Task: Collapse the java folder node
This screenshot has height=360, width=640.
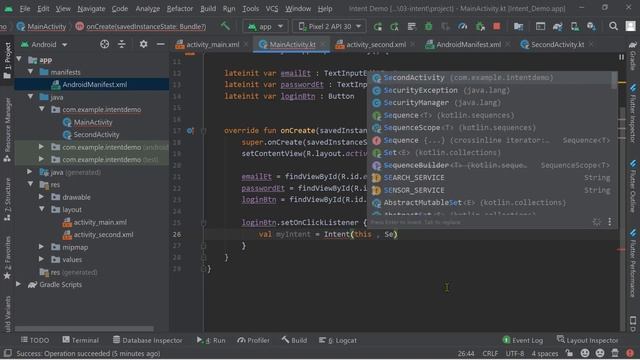Action: (31, 97)
